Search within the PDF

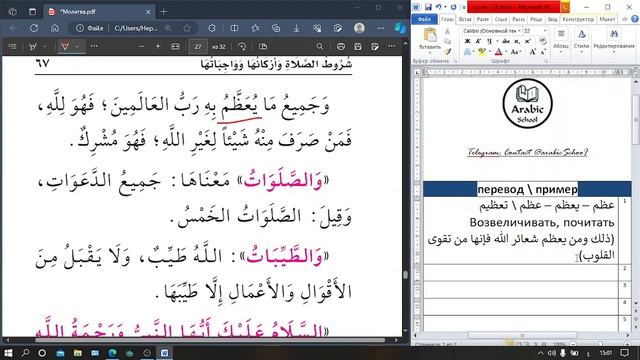point(320,47)
